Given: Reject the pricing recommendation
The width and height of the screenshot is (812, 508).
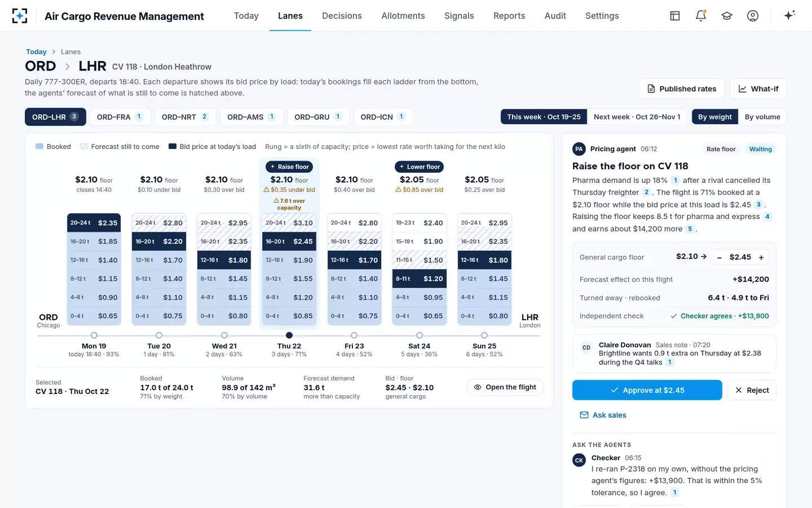Looking at the screenshot, I should (752, 390).
